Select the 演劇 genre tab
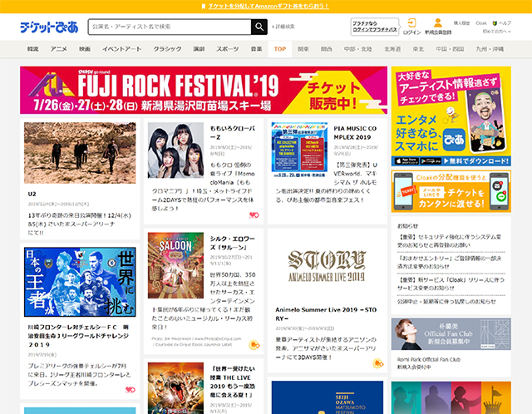 coord(199,49)
